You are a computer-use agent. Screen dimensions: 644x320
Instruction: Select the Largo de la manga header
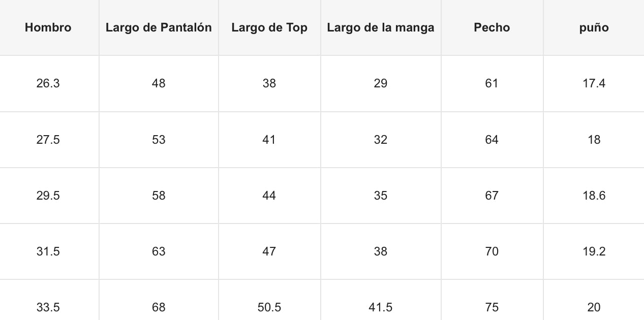381,28
